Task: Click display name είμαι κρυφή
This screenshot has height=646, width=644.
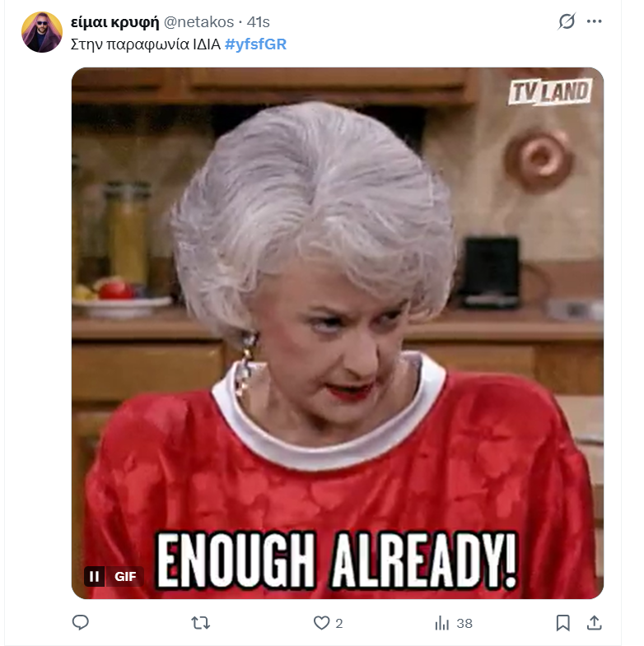Action: point(115,22)
